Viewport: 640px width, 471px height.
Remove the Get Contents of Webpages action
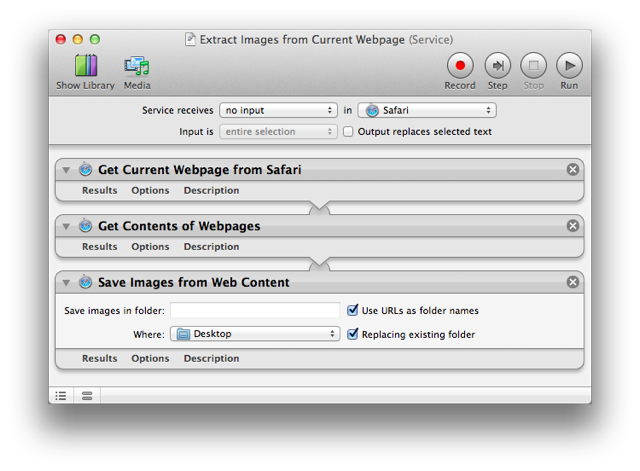573,226
